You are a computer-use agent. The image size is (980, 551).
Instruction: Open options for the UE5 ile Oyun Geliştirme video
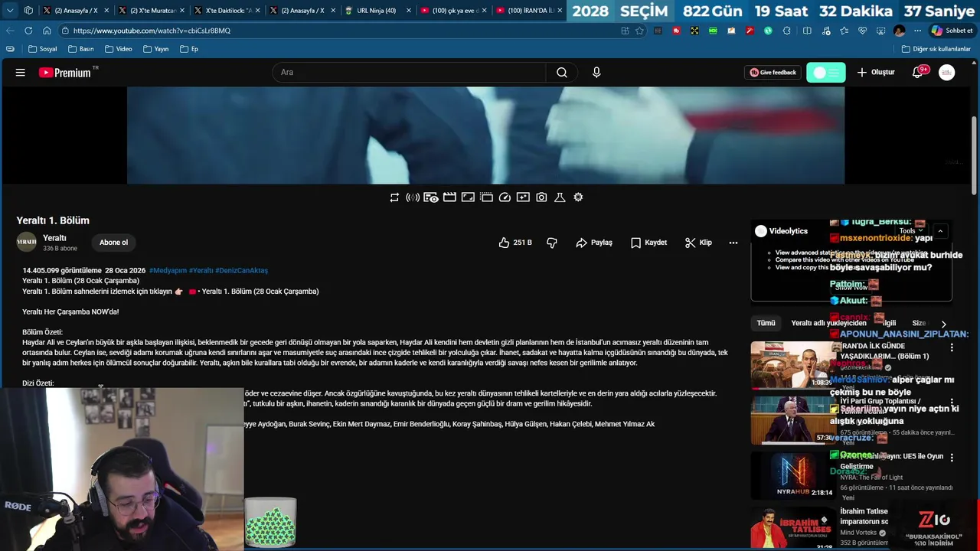(952, 458)
